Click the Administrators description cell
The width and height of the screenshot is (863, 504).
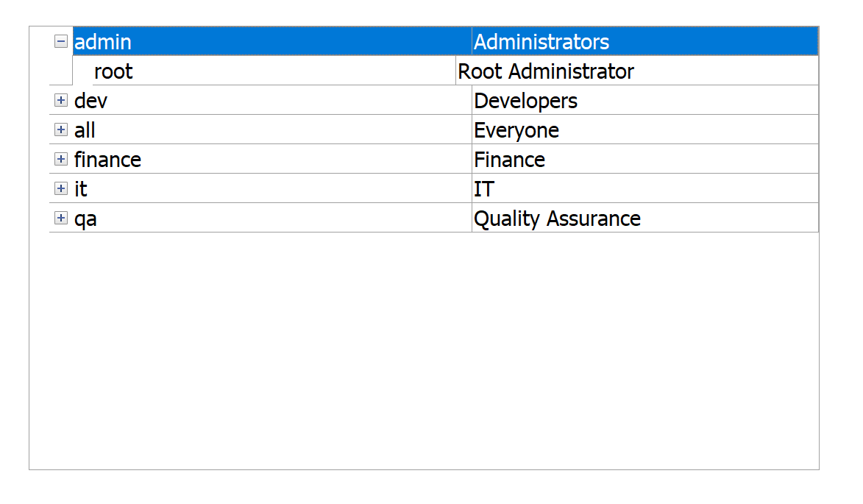coord(541,42)
